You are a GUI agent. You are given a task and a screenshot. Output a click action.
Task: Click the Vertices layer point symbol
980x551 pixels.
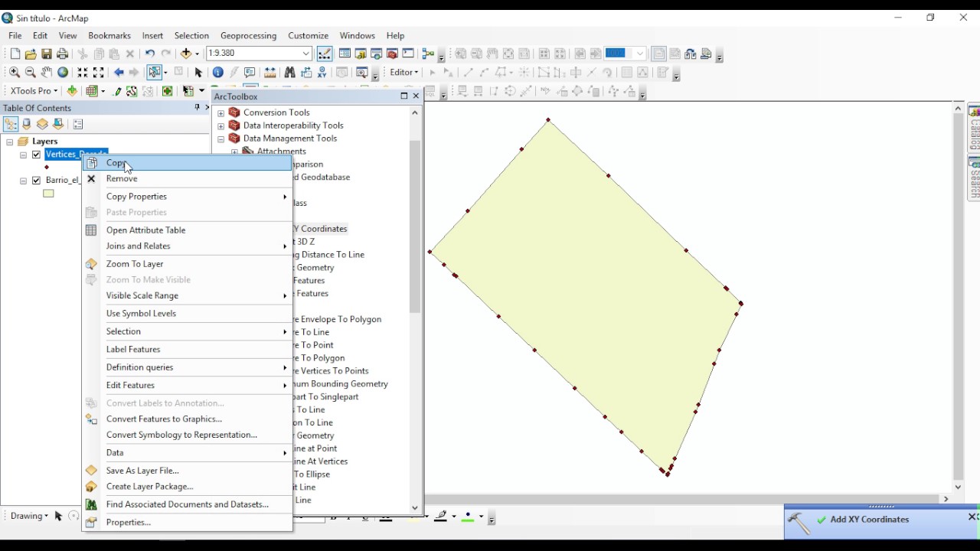[x=47, y=168]
